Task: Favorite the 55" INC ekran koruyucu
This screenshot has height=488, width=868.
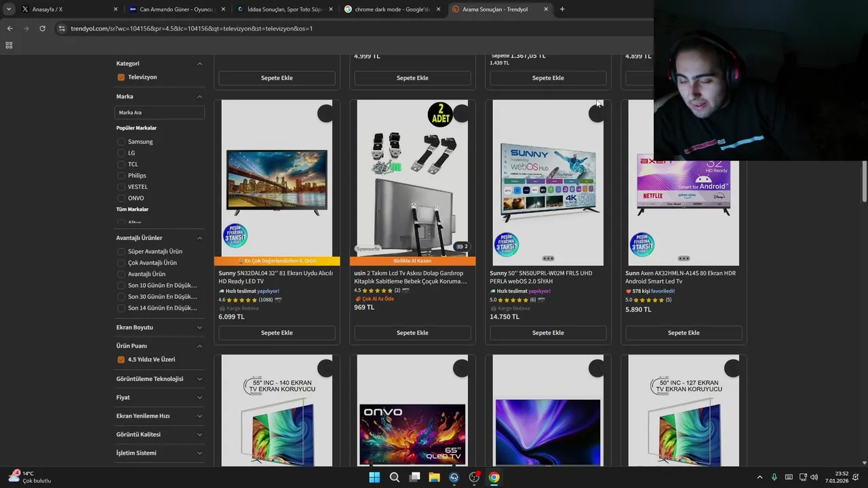Action: [x=325, y=368]
